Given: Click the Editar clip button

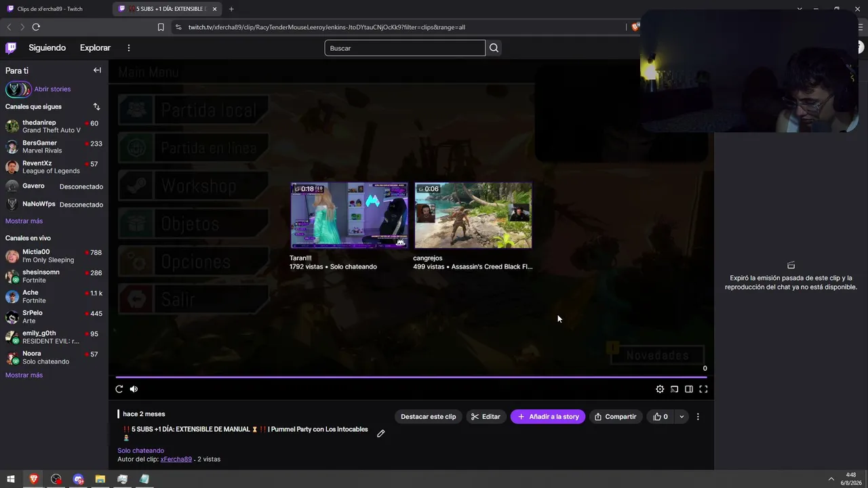Looking at the screenshot, I should 486,417.
